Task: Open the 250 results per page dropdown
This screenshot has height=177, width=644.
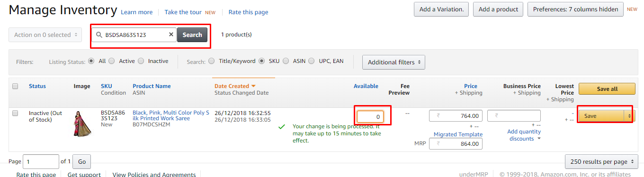Action: pos(602,162)
